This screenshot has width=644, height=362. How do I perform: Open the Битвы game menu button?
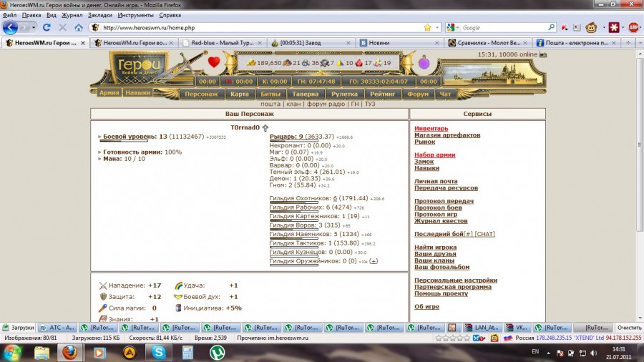pyautogui.click(x=270, y=94)
